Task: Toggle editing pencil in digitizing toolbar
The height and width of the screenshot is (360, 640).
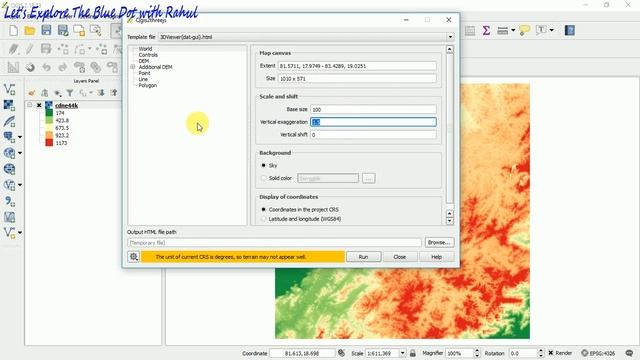Action: click(x=30, y=49)
